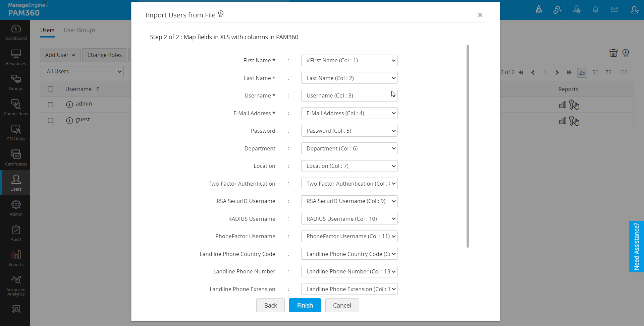Open the Department column mapping dropdown
644x326 pixels.
pos(349,148)
